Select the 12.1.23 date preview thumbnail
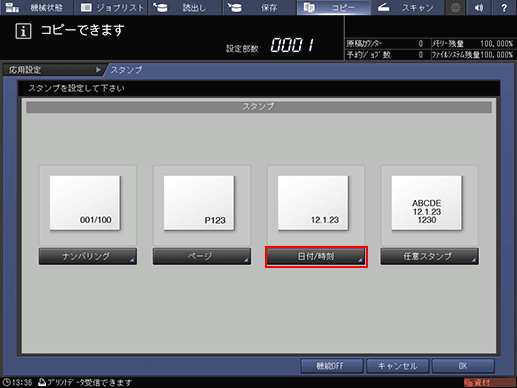The image size is (517, 388). [313, 203]
